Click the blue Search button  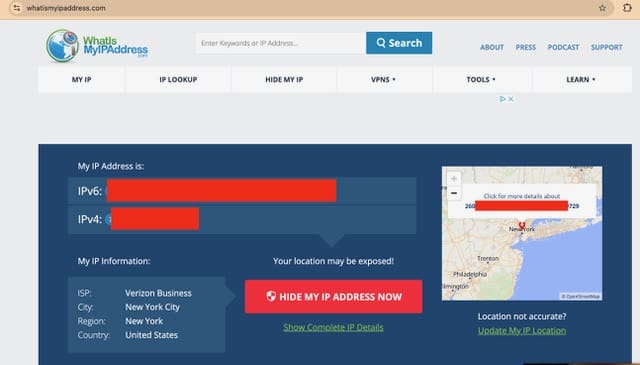399,43
